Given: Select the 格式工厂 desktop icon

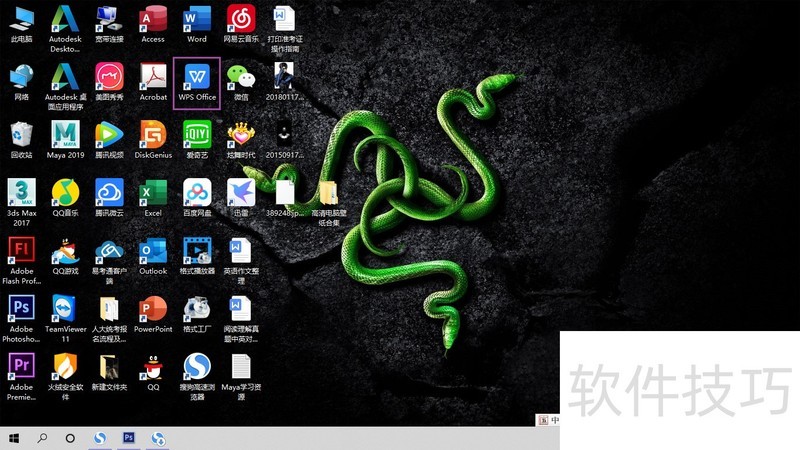Looking at the screenshot, I should point(197,314).
